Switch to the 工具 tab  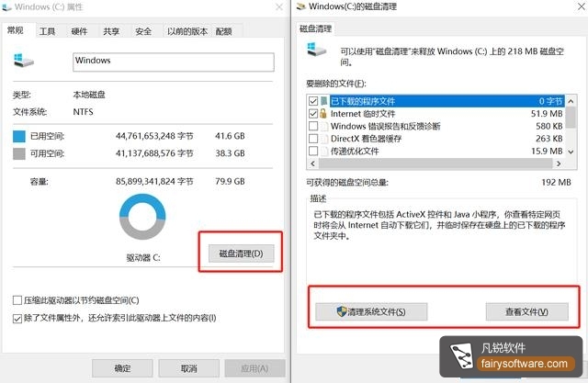(47, 31)
